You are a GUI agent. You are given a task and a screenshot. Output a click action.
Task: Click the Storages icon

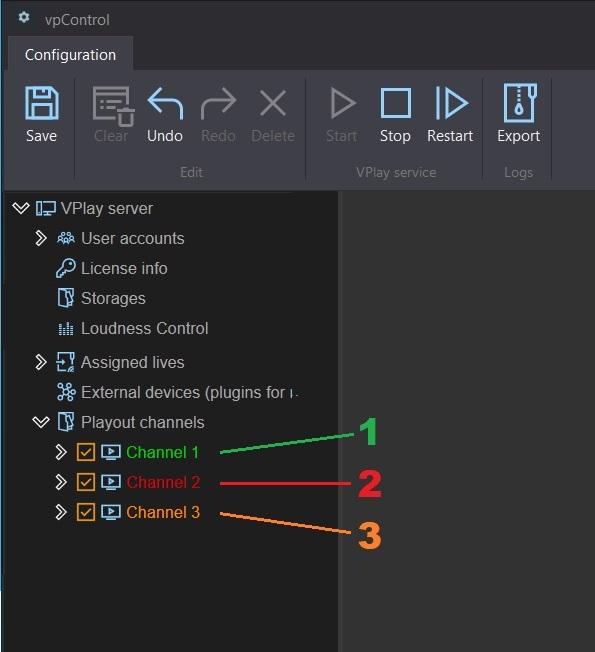[x=66, y=298]
